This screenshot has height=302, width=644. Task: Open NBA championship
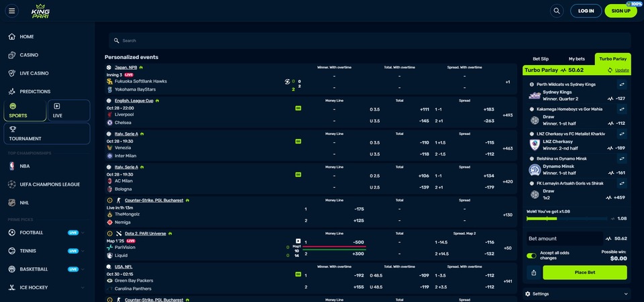click(x=25, y=166)
